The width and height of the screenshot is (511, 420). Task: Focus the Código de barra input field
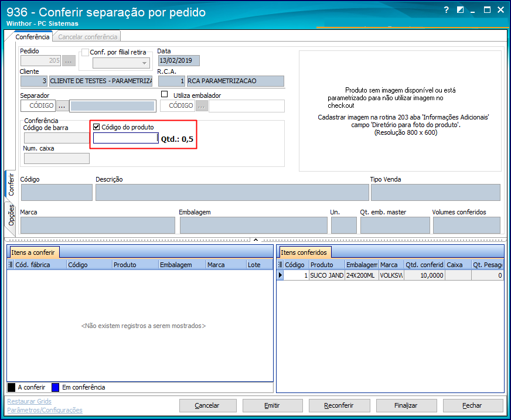[57, 138]
